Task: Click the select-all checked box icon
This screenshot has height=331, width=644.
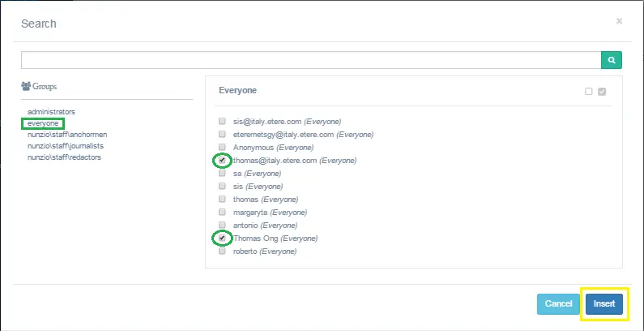Action: (x=601, y=92)
